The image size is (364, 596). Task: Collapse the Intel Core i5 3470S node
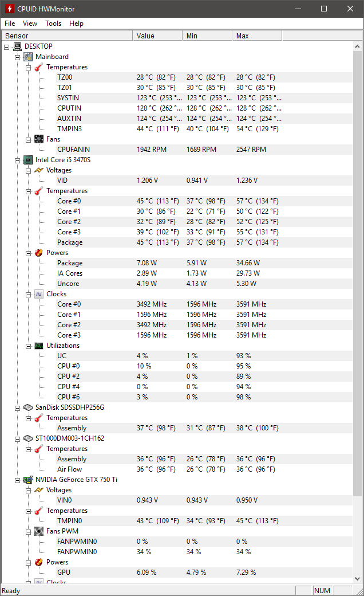(x=18, y=161)
